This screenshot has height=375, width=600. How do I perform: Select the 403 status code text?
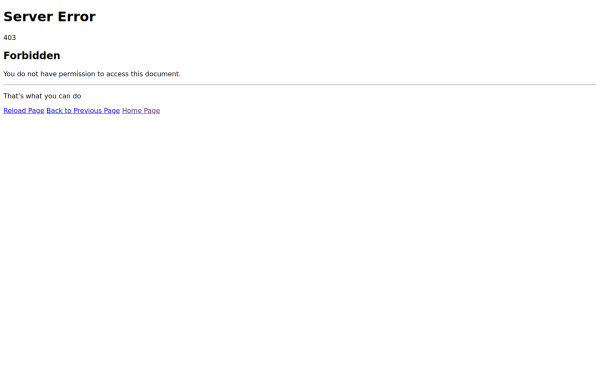pos(10,38)
